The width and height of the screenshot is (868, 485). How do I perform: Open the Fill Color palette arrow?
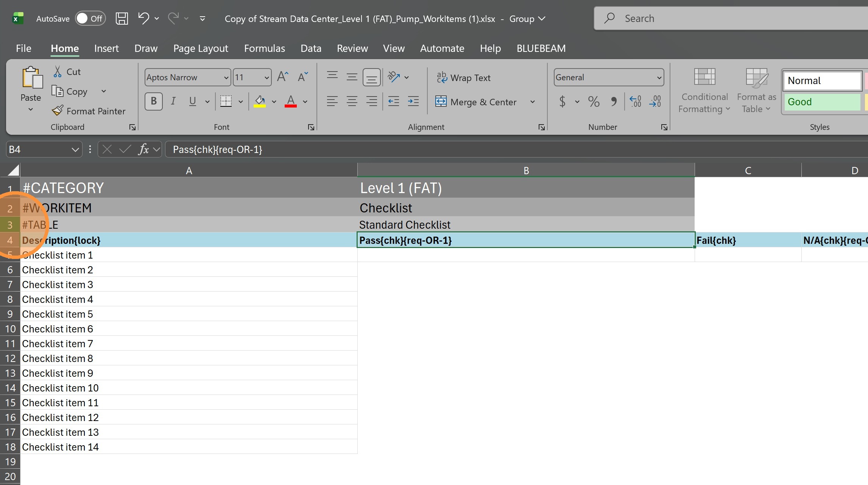(x=274, y=101)
